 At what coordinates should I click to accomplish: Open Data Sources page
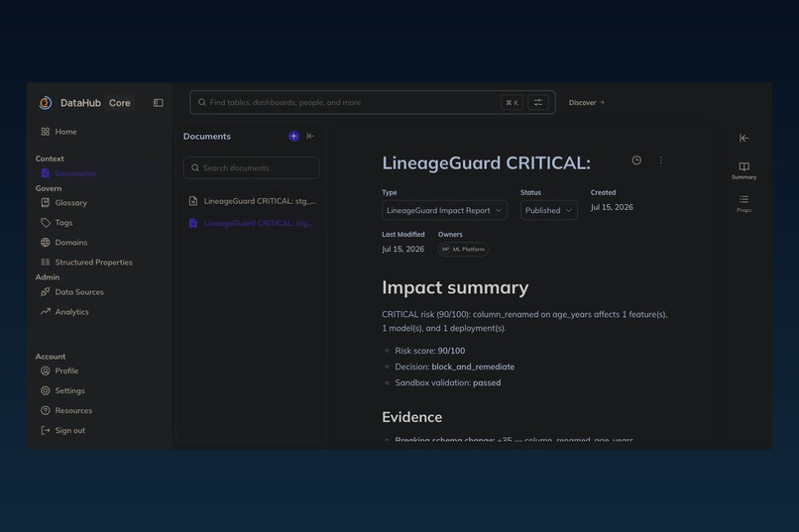click(79, 291)
